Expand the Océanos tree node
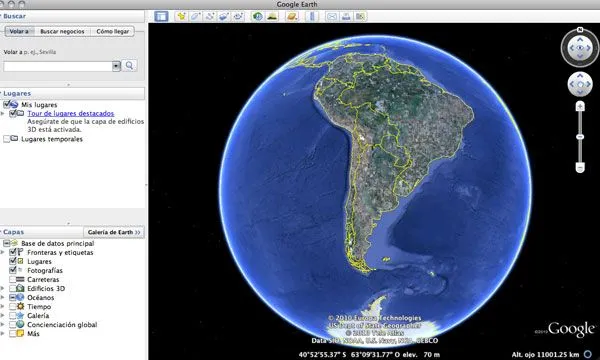 tap(3, 298)
